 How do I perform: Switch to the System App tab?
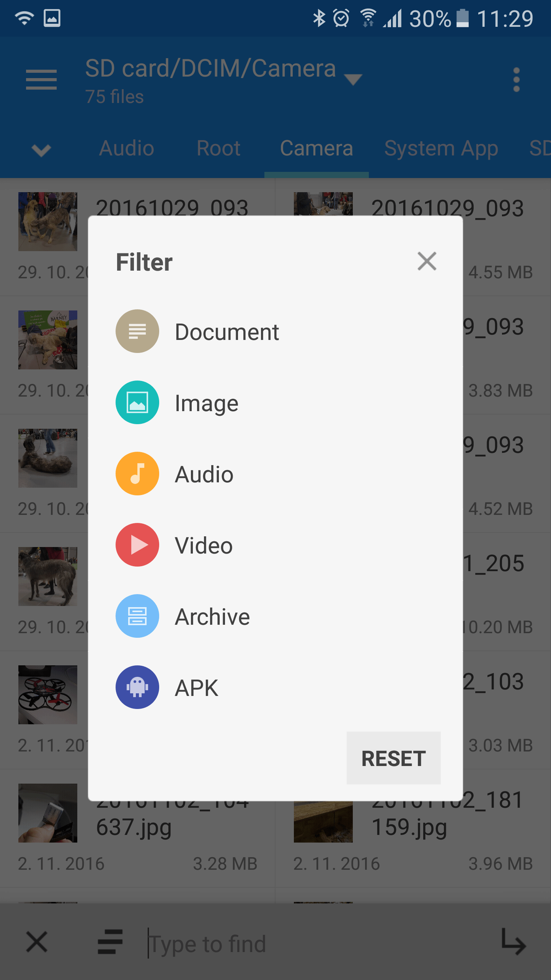441,149
